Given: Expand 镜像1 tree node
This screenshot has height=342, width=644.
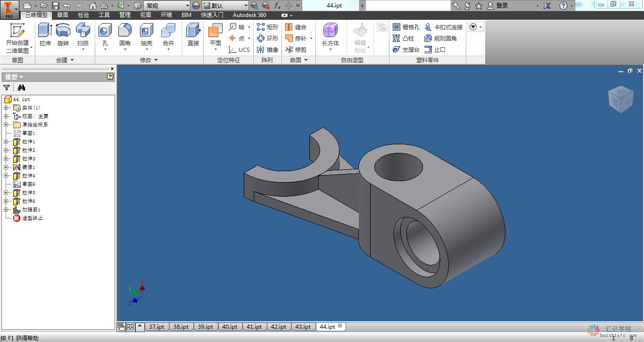Looking at the screenshot, I should click(6, 167).
